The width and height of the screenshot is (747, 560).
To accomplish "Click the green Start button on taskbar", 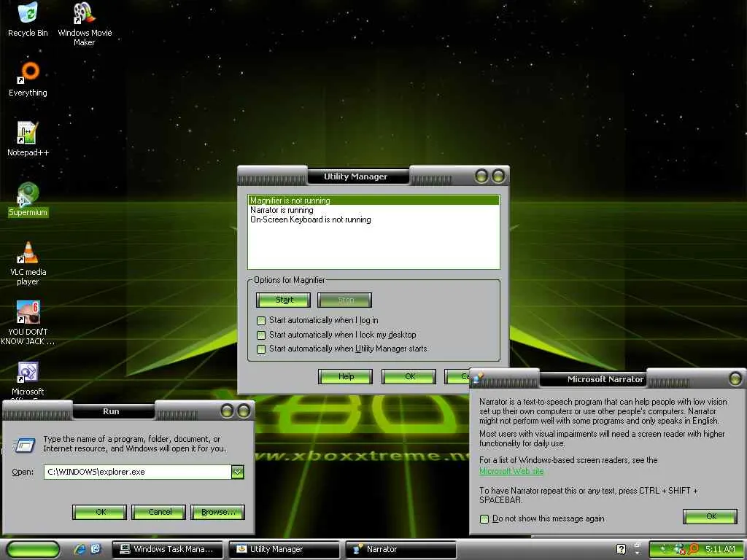I will [x=33, y=549].
